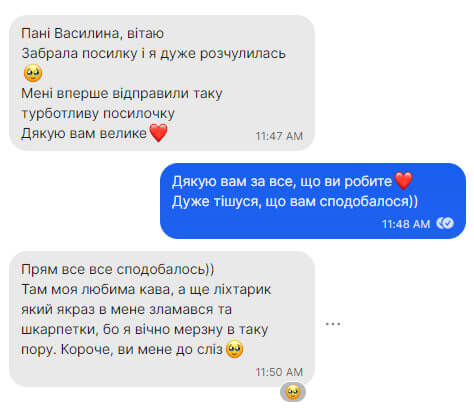
Task: Click the text "Мені вперше відправили таку"
Action: pyautogui.click(x=122, y=93)
